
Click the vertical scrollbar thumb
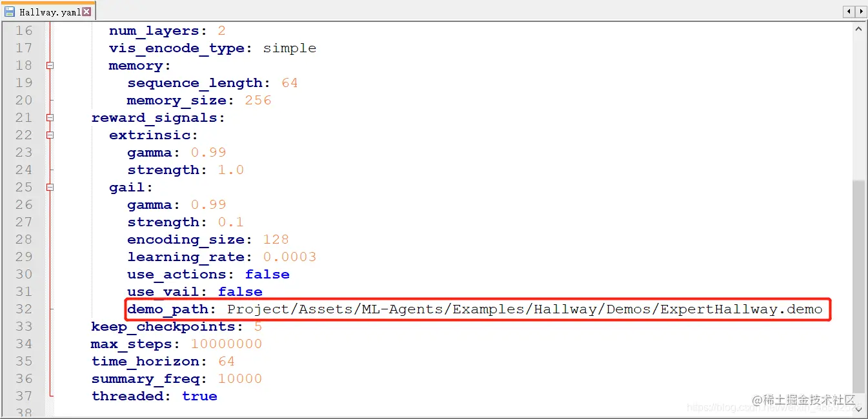click(x=860, y=287)
